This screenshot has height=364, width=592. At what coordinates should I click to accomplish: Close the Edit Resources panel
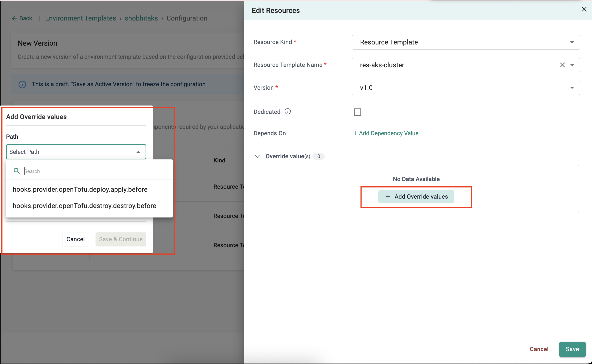pyautogui.click(x=584, y=9)
